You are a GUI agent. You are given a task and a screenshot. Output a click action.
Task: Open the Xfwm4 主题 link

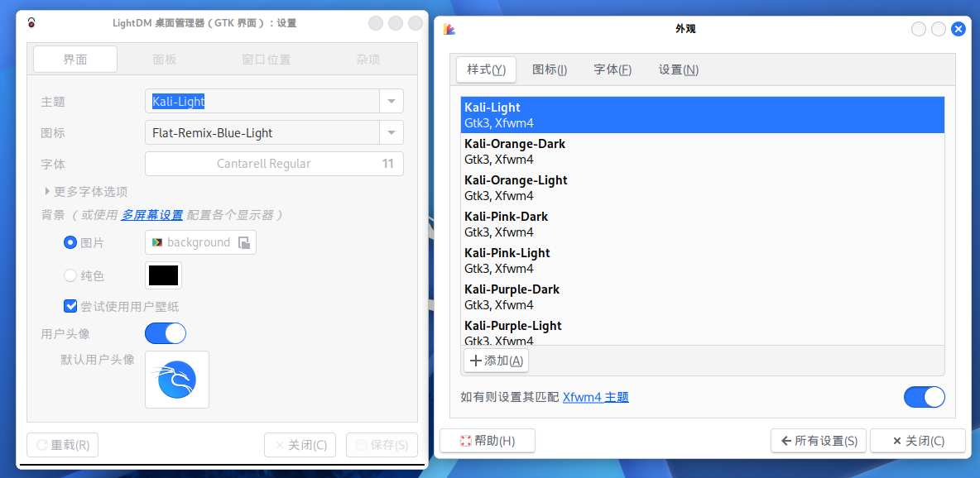coord(596,397)
